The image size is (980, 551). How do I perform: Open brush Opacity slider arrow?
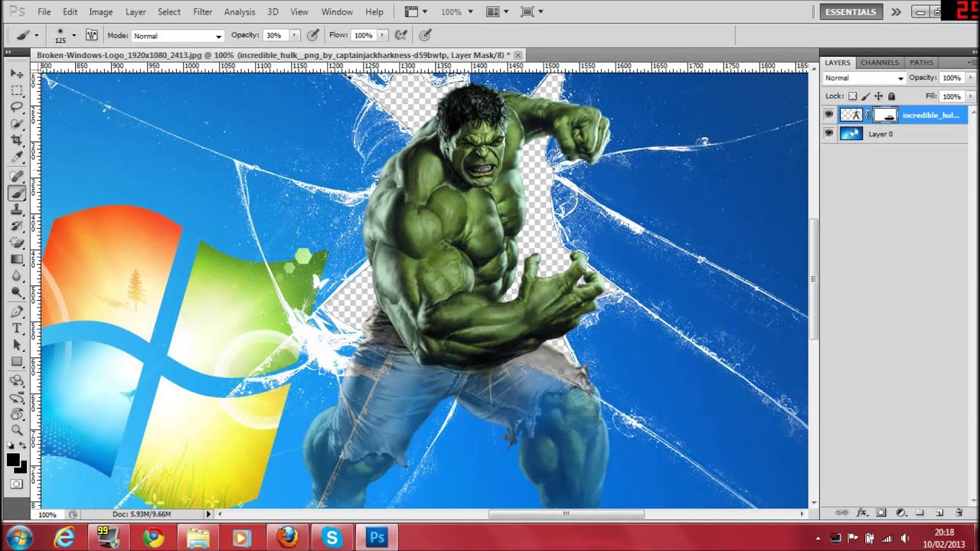pyautogui.click(x=294, y=35)
